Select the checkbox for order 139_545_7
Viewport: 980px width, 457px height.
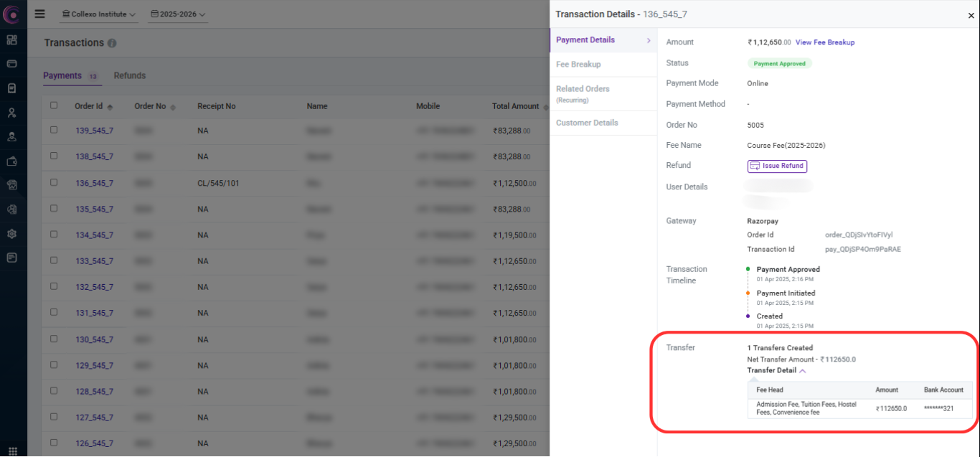[x=54, y=131]
